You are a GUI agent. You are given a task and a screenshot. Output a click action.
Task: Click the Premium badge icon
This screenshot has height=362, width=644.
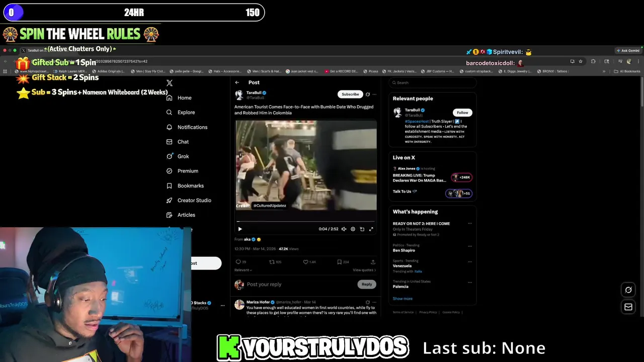point(170,171)
